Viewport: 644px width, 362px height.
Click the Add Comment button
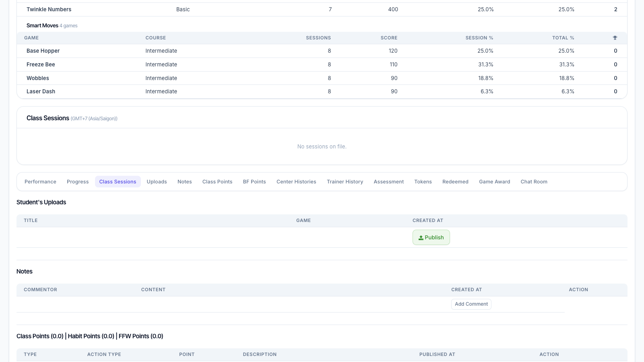click(x=471, y=304)
